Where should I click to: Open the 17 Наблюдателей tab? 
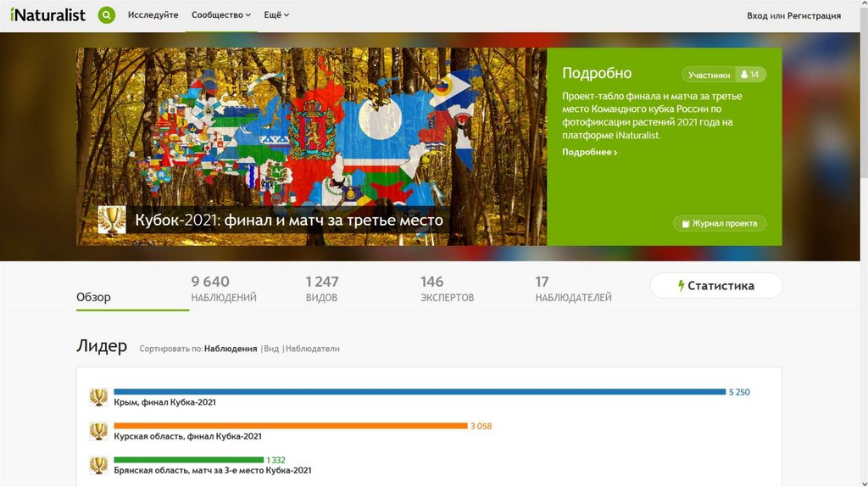[x=573, y=289]
